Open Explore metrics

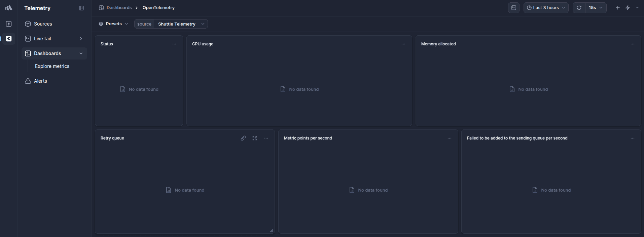pyautogui.click(x=52, y=66)
